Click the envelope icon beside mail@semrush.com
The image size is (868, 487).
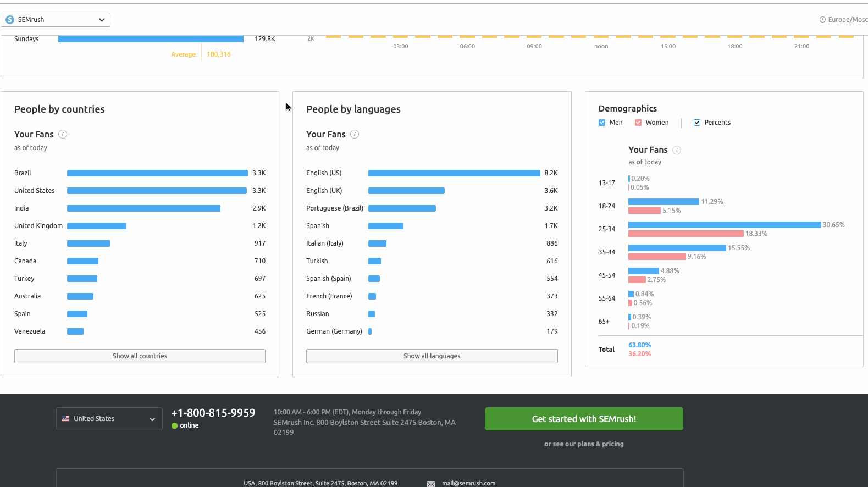pos(431,484)
